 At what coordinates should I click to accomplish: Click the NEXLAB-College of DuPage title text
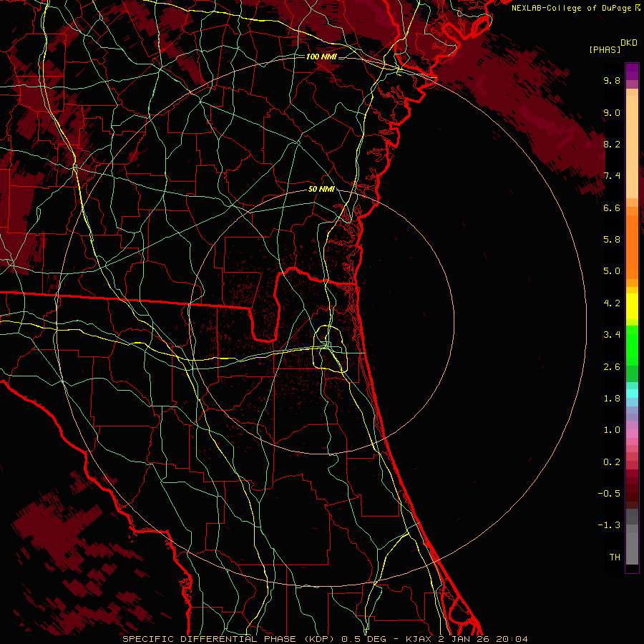(x=571, y=8)
